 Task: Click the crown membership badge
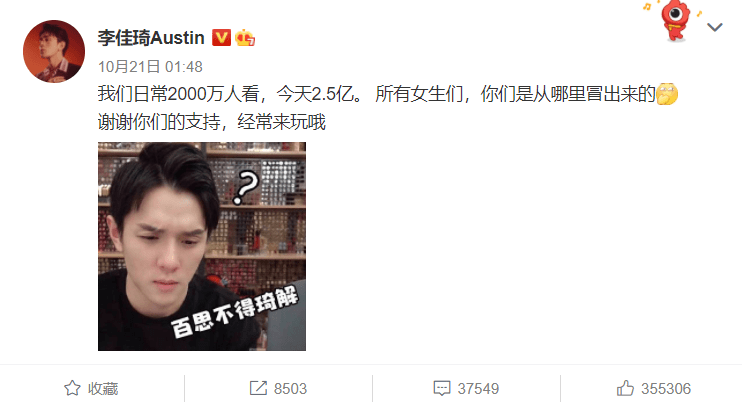coord(245,38)
